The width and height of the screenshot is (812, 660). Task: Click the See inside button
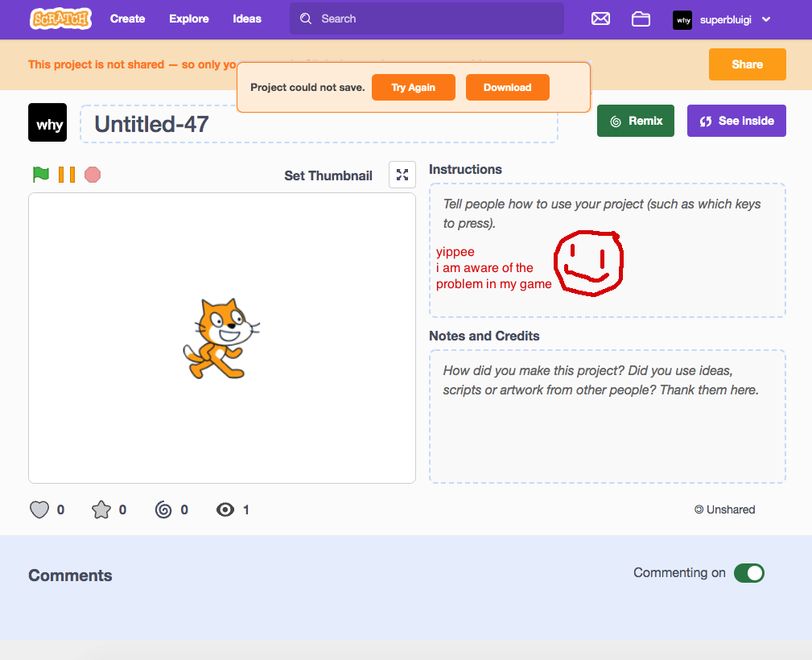(x=736, y=121)
